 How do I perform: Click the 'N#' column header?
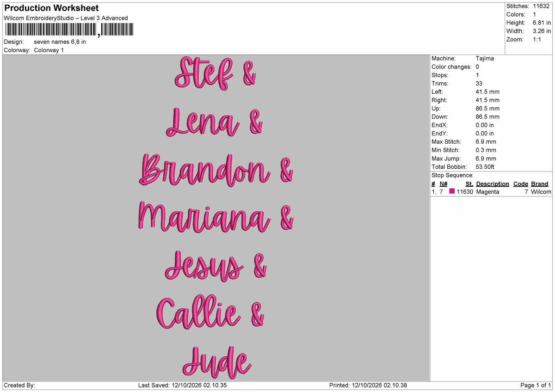444,184
